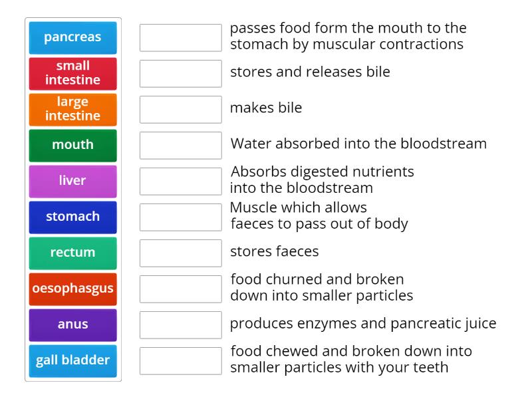532x399 pixels.
Task: Choose the anus tile
Action: 72,325
